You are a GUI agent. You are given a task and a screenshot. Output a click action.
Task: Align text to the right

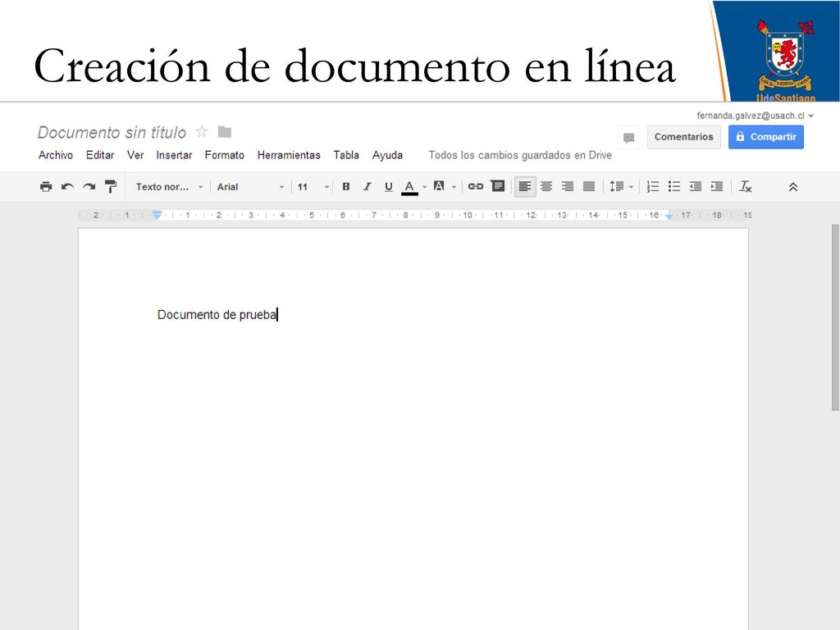[x=568, y=186]
